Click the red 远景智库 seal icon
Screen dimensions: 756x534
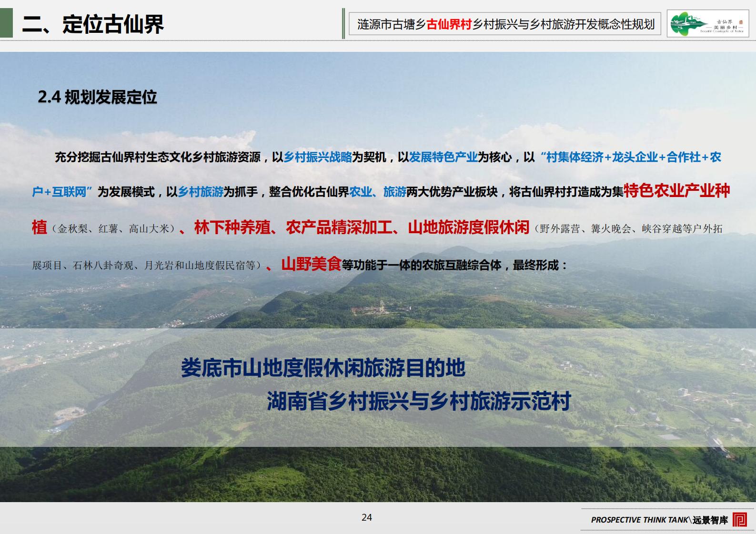pyautogui.click(x=740, y=519)
